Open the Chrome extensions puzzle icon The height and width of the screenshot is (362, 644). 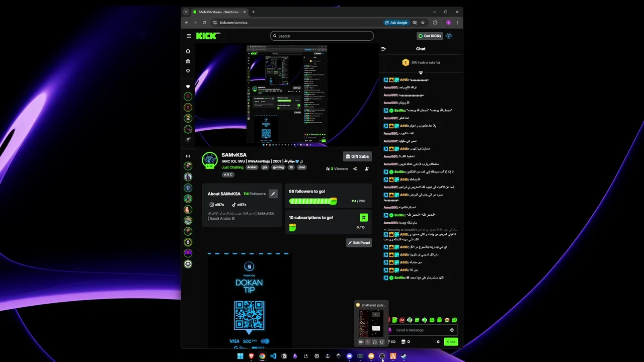(x=435, y=23)
